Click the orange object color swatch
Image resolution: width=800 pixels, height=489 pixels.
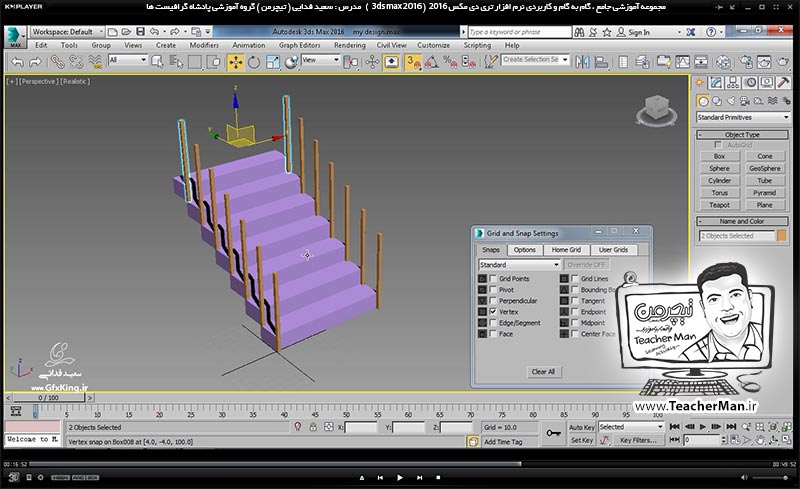pos(782,236)
